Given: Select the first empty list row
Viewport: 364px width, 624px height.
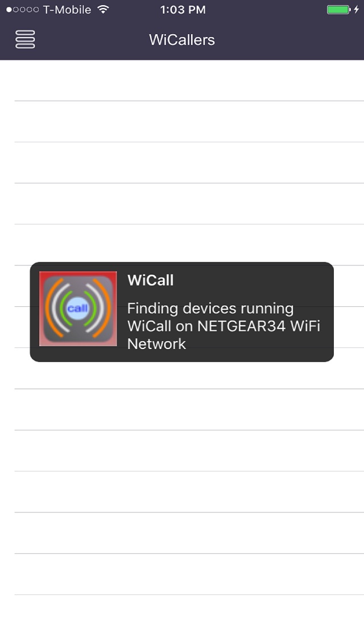Looking at the screenshot, I should (189, 80).
